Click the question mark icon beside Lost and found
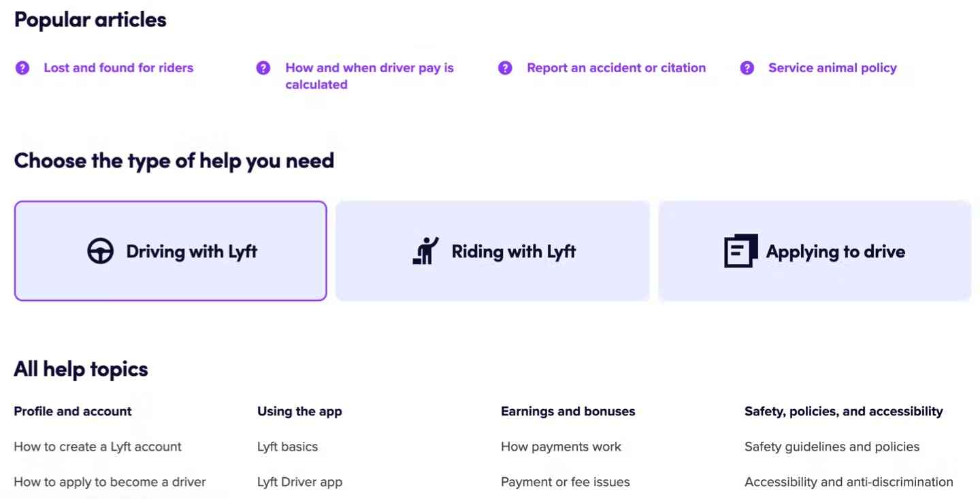 coord(22,67)
